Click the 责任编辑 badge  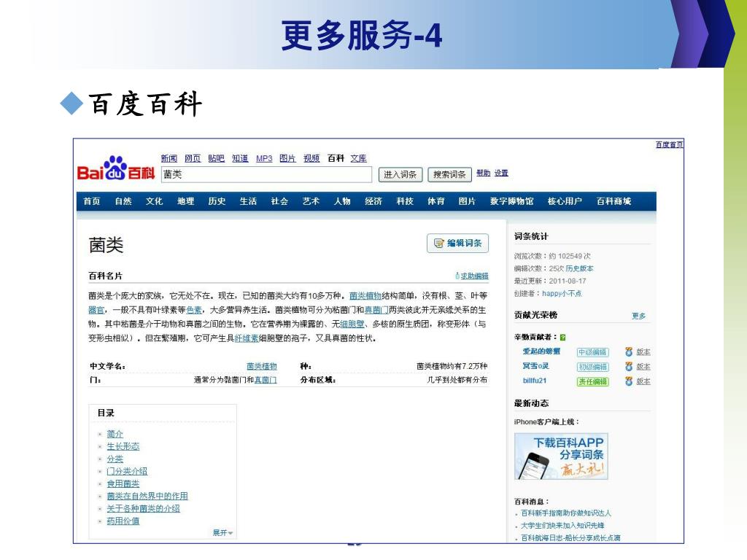(x=592, y=382)
